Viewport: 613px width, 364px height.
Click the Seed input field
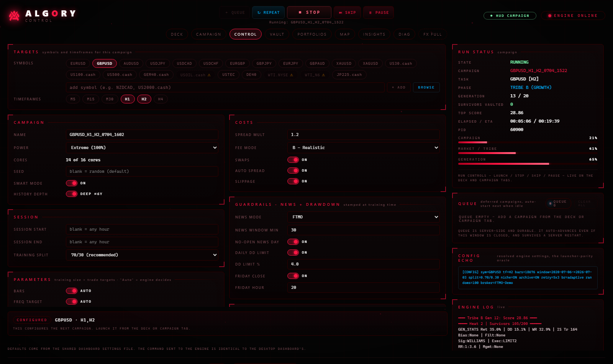[x=142, y=171]
